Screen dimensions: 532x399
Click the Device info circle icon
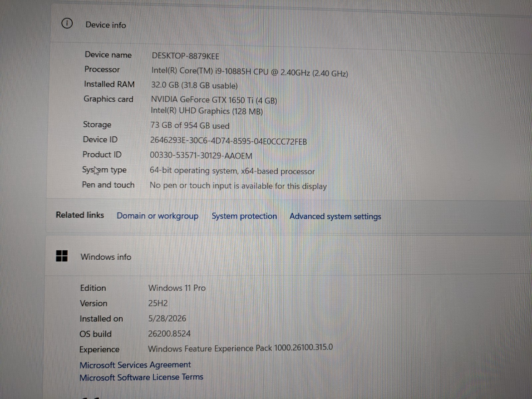(x=67, y=24)
